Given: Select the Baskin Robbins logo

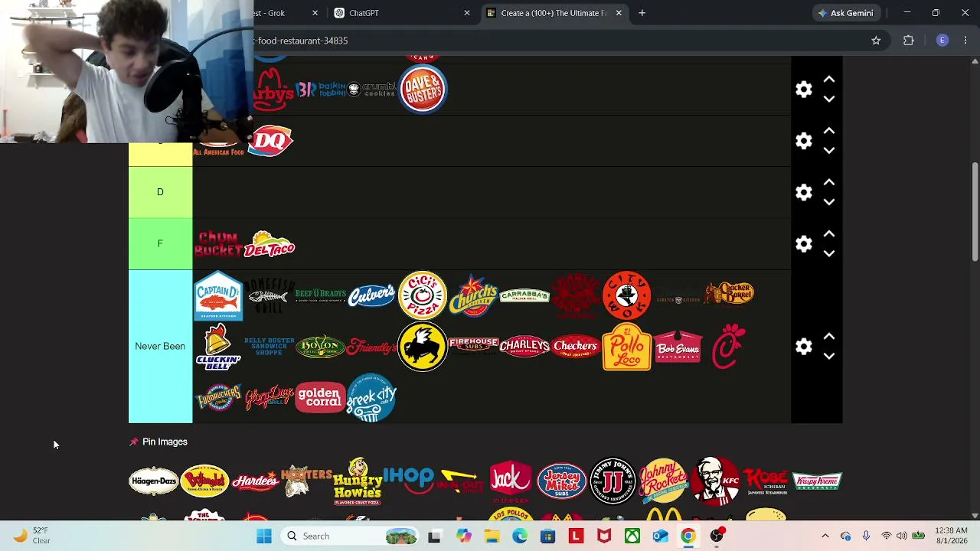Looking at the screenshot, I should (320, 90).
